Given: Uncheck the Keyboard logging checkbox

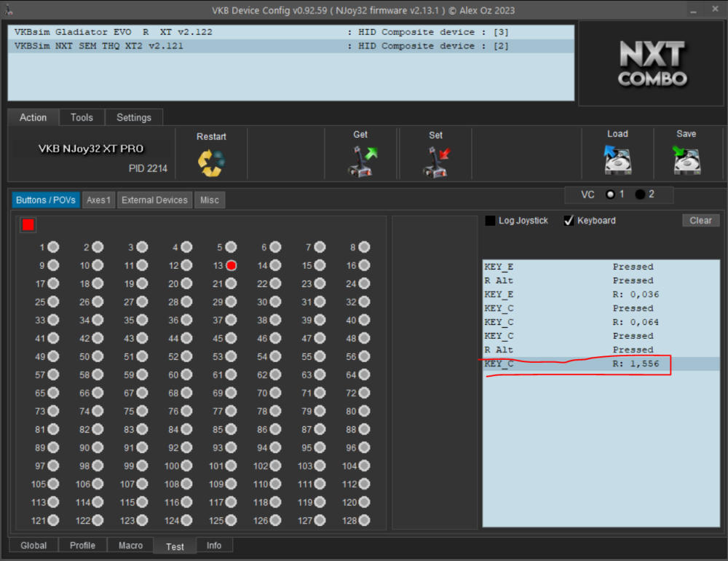Looking at the screenshot, I should 569,221.
